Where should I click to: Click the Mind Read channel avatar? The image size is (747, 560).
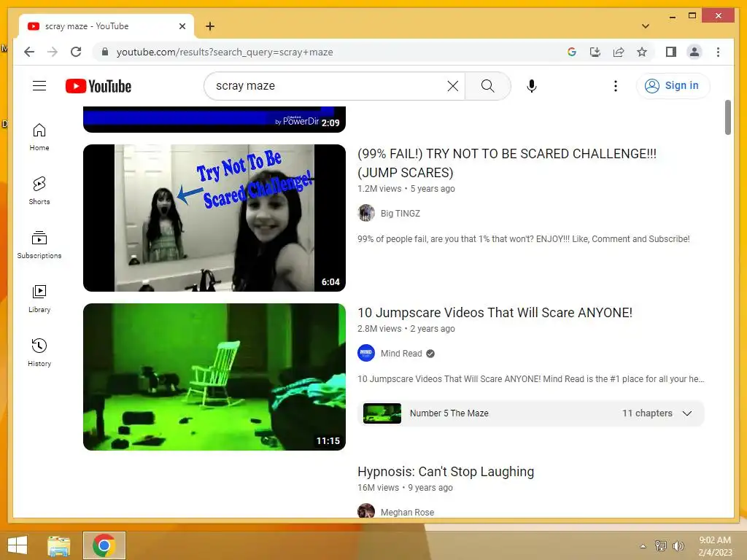click(366, 353)
